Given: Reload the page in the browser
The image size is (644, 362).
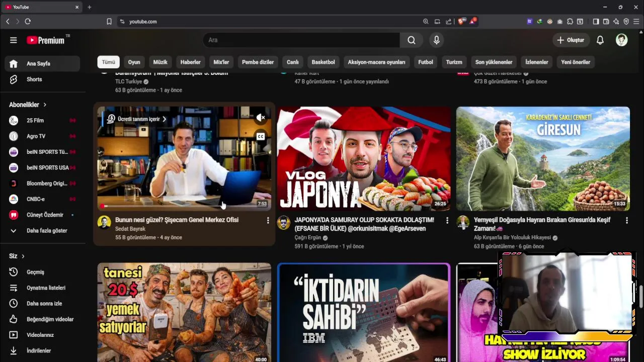Looking at the screenshot, I should pos(28,22).
